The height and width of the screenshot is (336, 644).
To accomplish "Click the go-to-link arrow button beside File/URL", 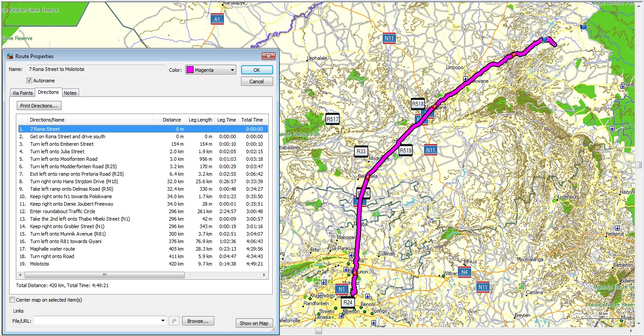I will pyautogui.click(x=174, y=321).
